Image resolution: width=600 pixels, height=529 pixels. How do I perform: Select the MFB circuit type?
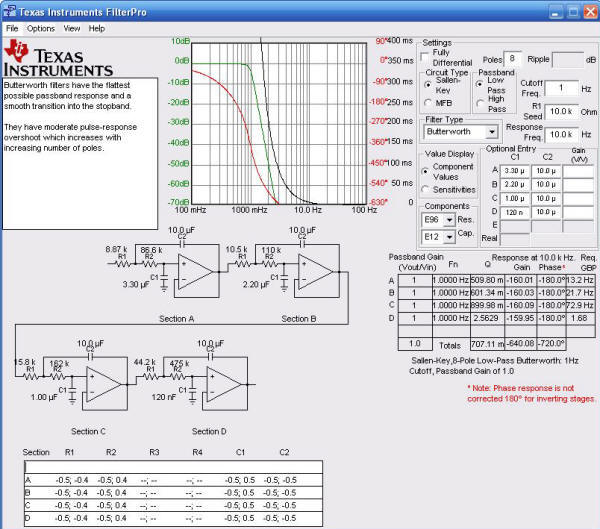click(x=429, y=102)
